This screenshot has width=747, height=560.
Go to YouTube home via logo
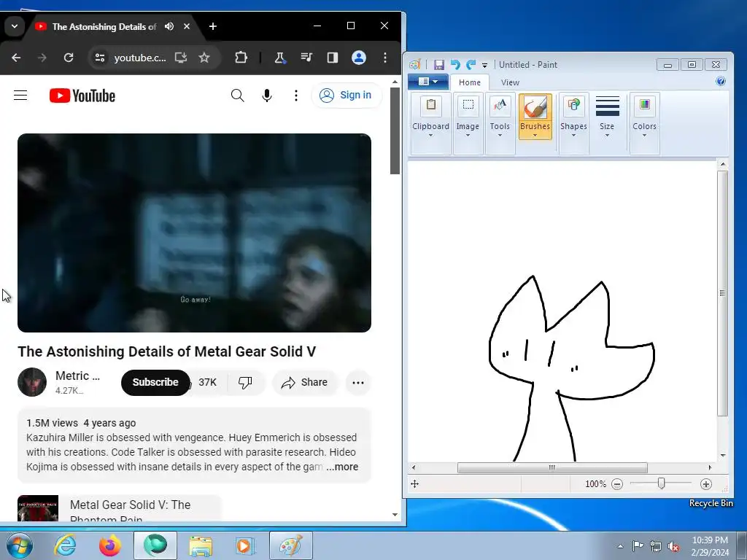[x=82, y=96]
